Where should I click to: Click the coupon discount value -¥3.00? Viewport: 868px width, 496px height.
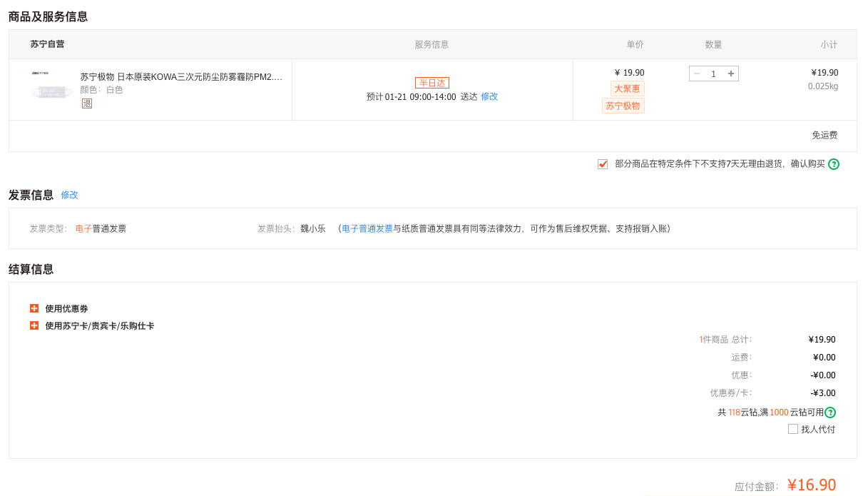[x=823, y=393]
